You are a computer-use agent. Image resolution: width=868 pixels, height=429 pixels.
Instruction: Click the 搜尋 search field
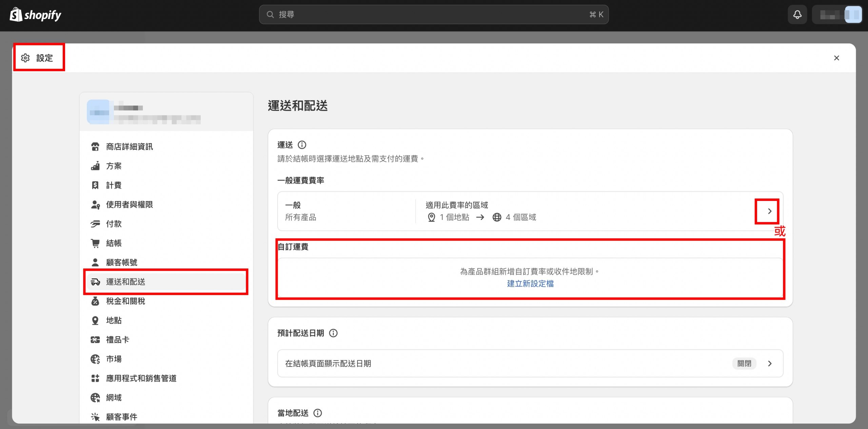coord(433,15)
